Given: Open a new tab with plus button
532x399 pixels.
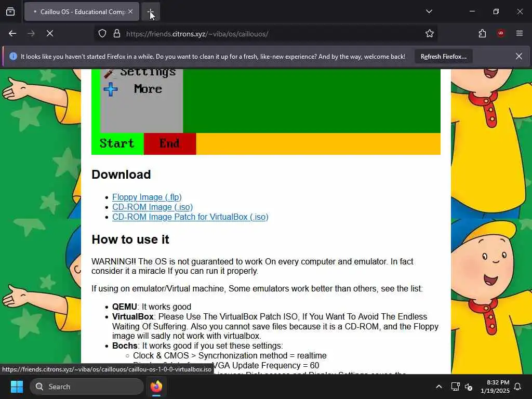Looking at the screenshot, I should [150, 11].
